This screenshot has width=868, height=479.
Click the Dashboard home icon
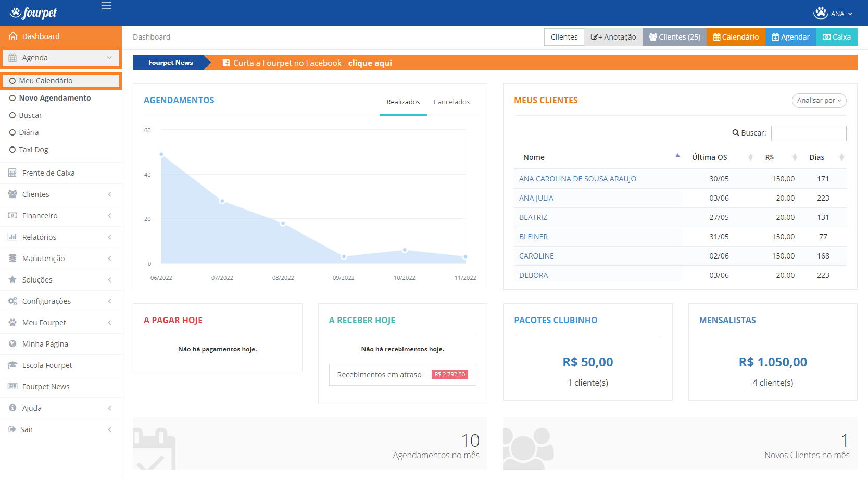coord(13,36)
